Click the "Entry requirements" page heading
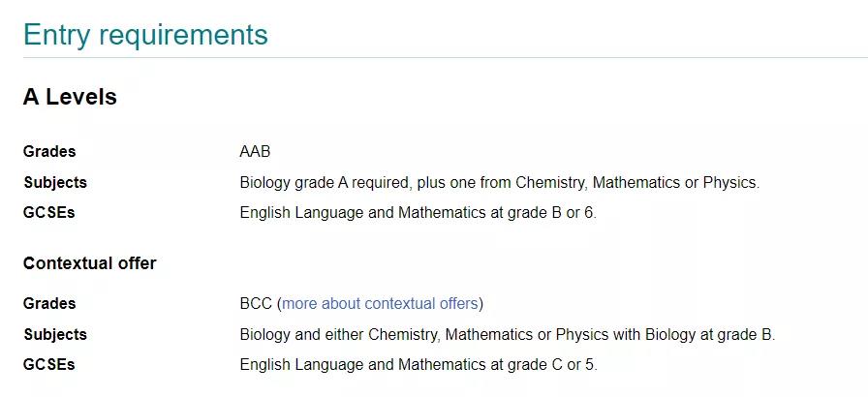Image resolution: width=868 pixels, height=397 pixels. point(145,35)
